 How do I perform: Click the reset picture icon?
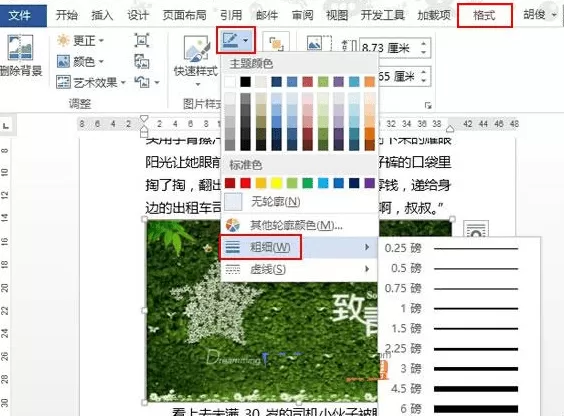[x=142, y=82]
